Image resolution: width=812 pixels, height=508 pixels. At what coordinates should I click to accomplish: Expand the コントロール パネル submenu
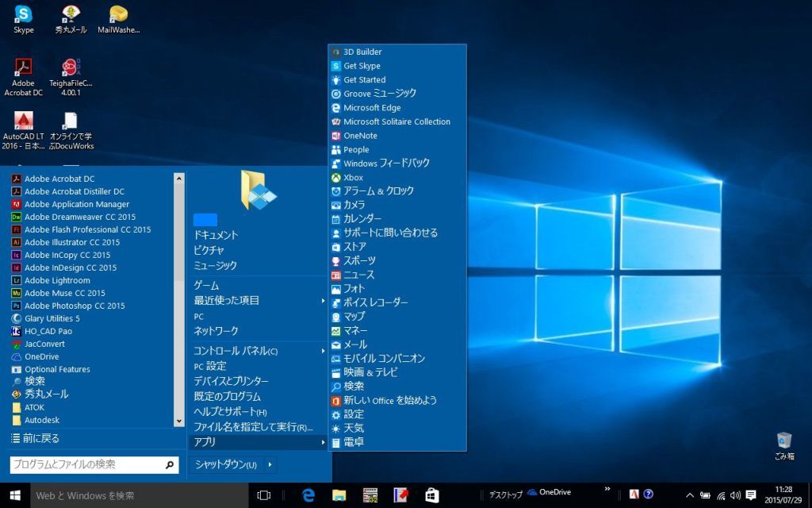(323, 351)
